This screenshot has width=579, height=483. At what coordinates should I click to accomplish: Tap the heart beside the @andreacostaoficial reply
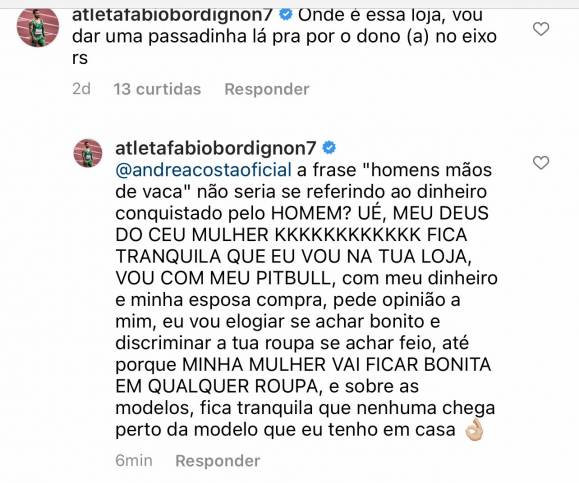[x=541, y=162]
